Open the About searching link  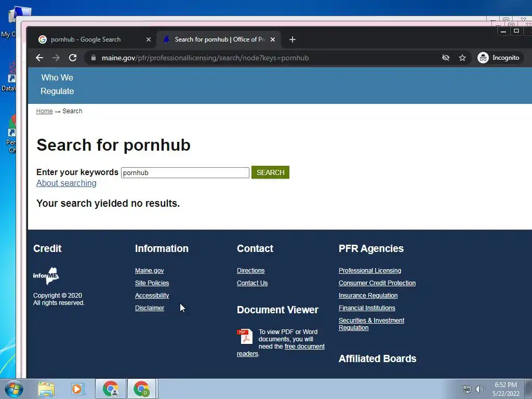click(66, 183)
